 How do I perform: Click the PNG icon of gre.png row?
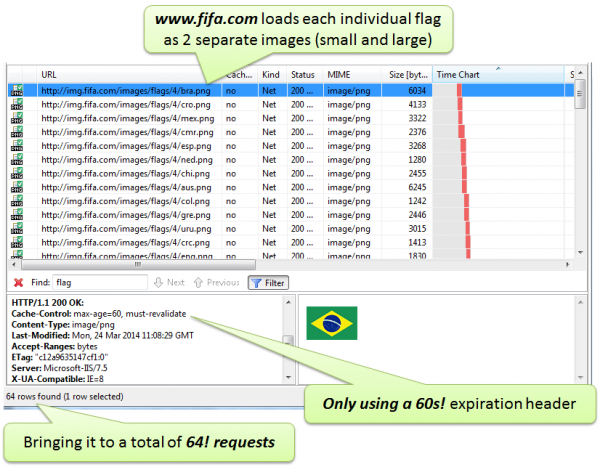[x=17, y=214]
